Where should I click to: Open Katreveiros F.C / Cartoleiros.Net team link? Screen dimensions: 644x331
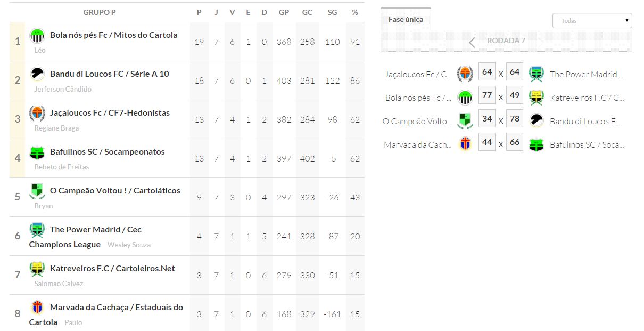(112, 269)
